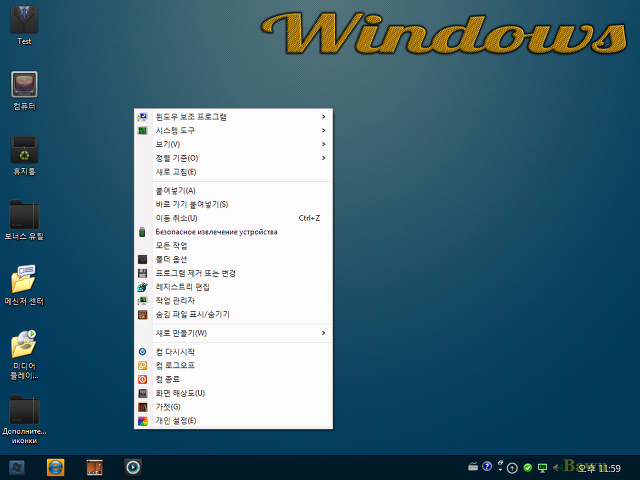Toggle 숨김 파일 표시/숨기기 entry

click(233, 315)
